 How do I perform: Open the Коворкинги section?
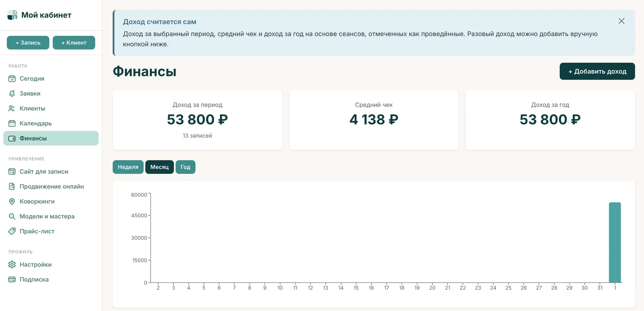tap(51, 201)
